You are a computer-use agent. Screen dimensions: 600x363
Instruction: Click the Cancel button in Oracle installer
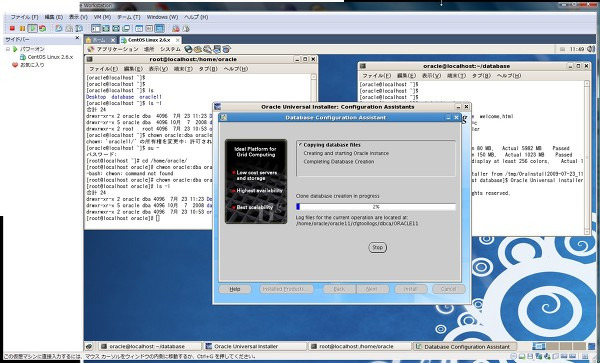point(448,289)
